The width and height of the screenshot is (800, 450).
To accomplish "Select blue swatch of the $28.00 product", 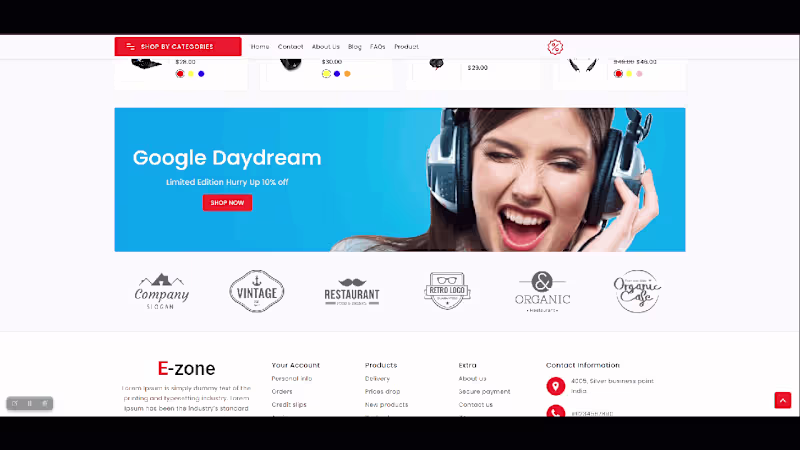I will [201, 74].
